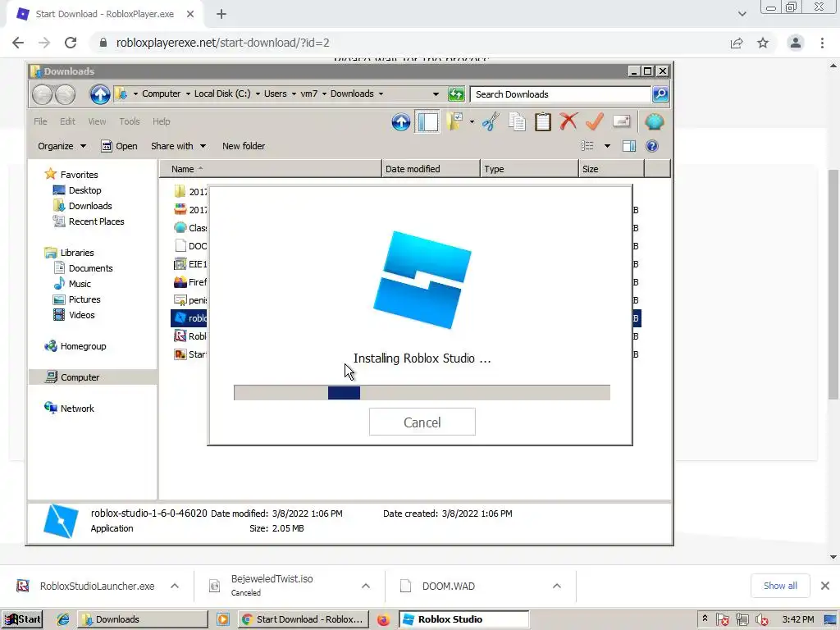Click the scissors Cut icon
The height and width of the screenshot is (630, 840).
[491, 122]
